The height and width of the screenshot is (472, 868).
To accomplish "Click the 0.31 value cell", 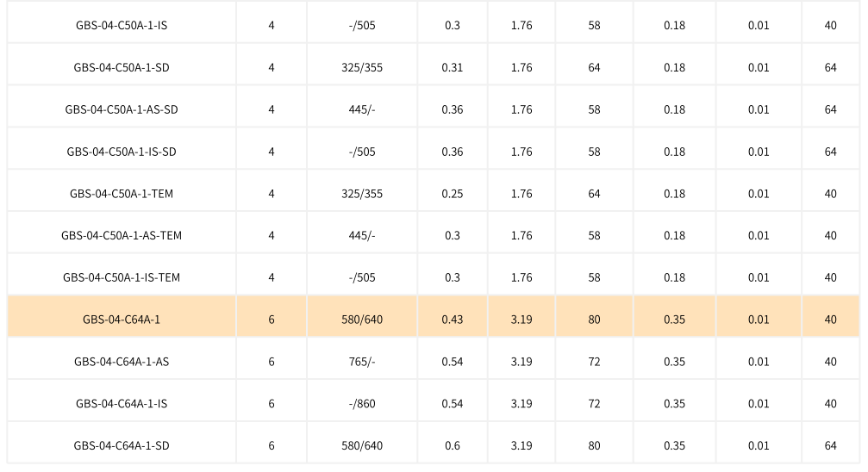I will click(x=453, y=67).
